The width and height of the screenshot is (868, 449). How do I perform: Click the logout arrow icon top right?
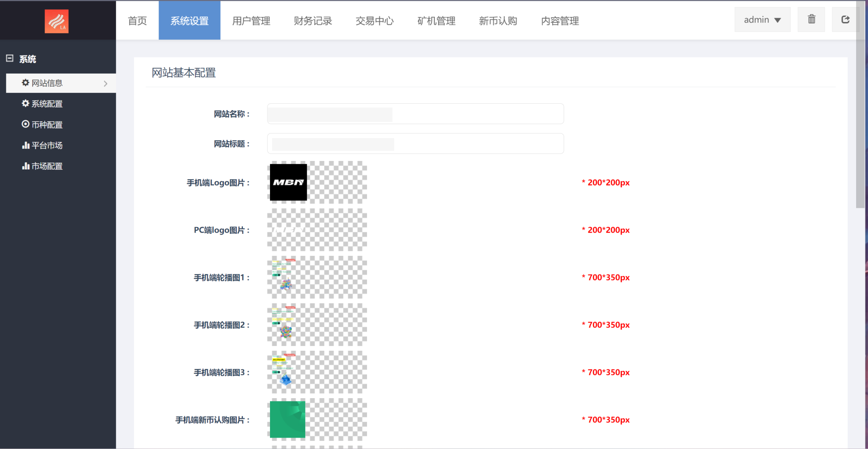845,19
